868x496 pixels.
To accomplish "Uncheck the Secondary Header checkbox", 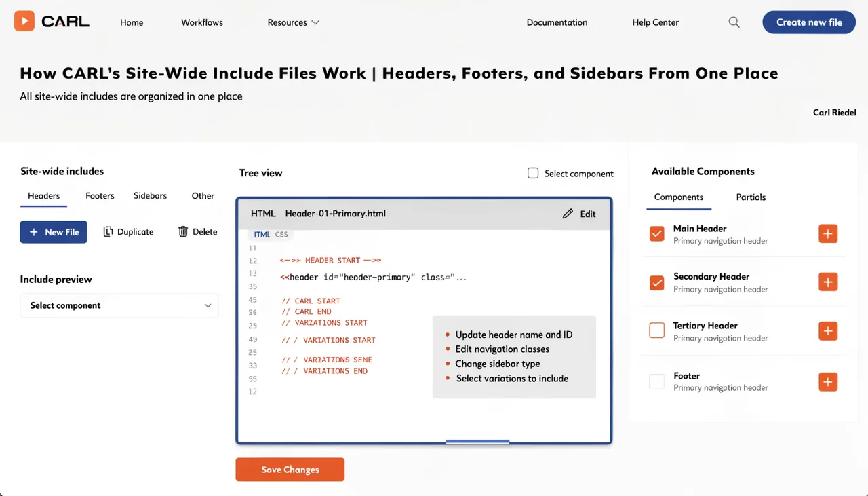I will [x=656, y=282].
